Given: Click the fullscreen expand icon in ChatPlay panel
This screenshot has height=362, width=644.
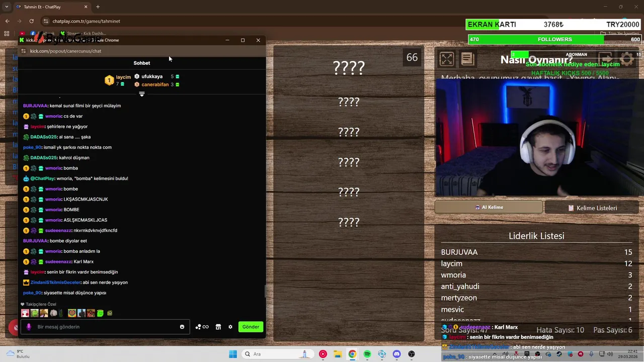Looking at the screenshot, I should coord(446,59).
